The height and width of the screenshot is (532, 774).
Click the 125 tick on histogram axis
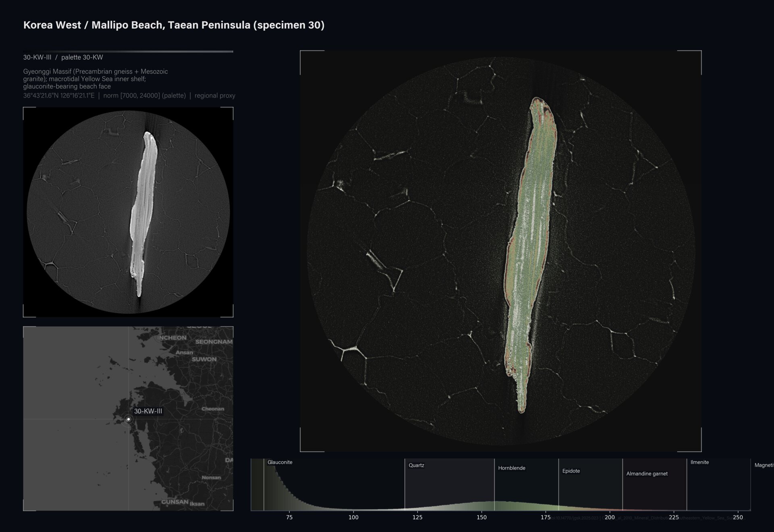[x=418, y=517]
